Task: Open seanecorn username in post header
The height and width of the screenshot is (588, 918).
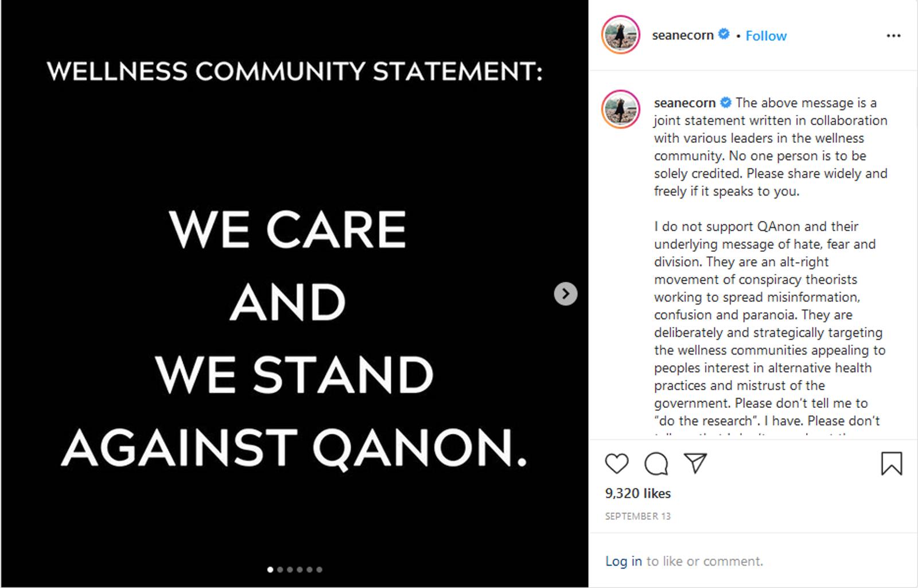Action: pos(683,35)
